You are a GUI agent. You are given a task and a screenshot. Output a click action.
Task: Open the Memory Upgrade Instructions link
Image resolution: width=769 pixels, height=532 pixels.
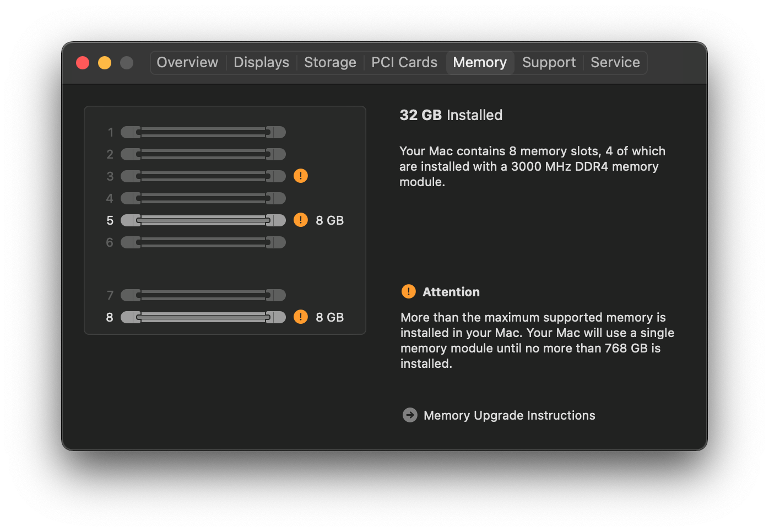pos(509,415)
